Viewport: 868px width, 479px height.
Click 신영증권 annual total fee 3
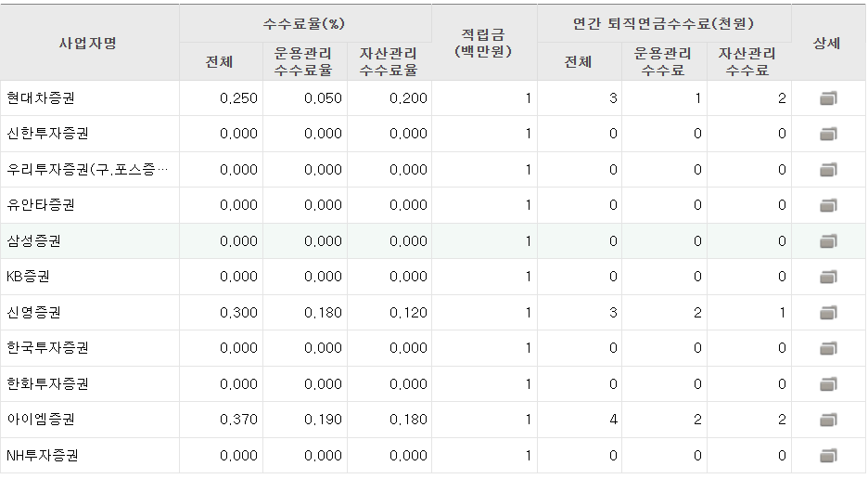pos(613,313)
